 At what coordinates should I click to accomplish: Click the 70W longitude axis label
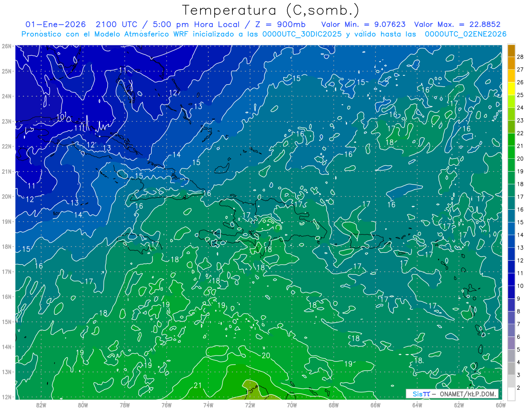[292, 405]
